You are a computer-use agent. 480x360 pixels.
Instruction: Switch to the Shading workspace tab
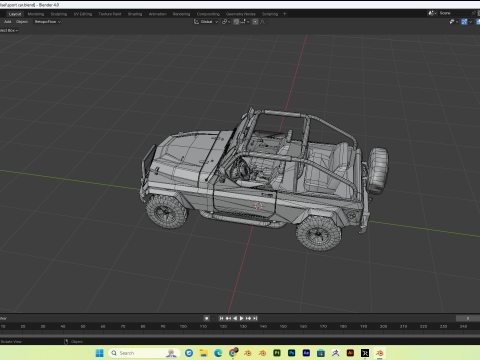(135, 14)
